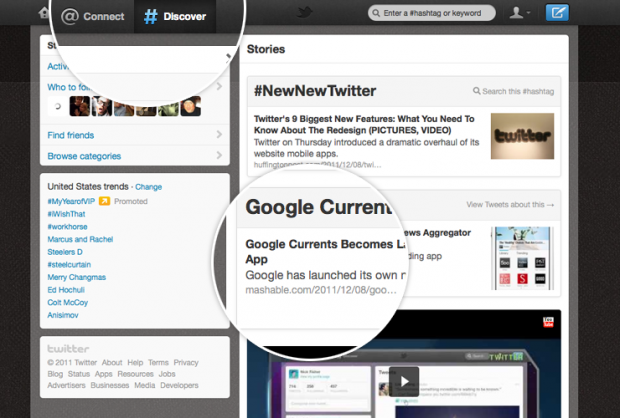
Task: Open the Jobs footer link
Action: click(167, 374)
